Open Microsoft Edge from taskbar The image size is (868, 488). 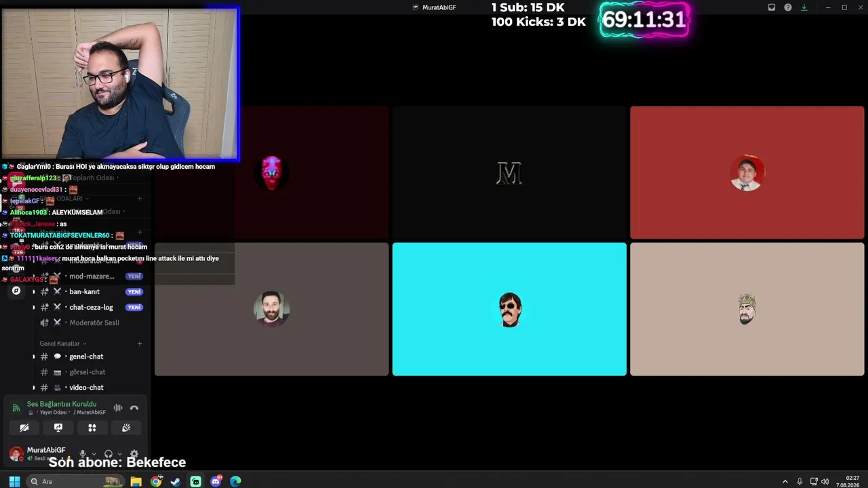[x=235, y=481]
